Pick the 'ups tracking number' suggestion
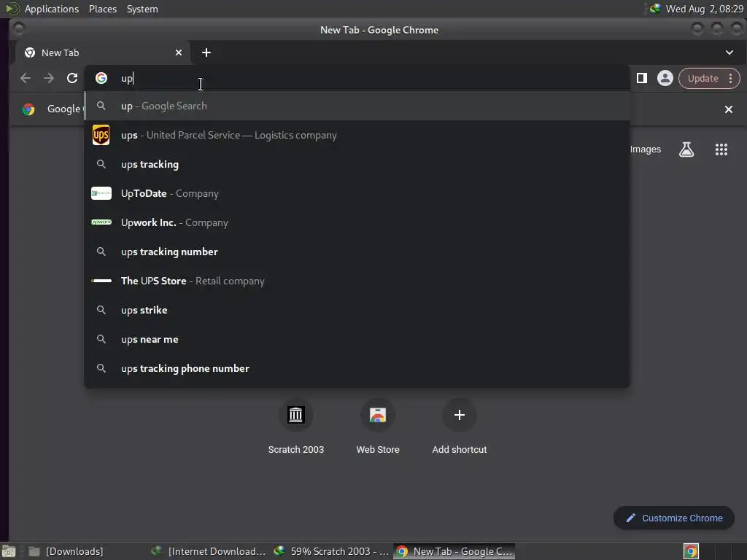 [x=357, y=252]
